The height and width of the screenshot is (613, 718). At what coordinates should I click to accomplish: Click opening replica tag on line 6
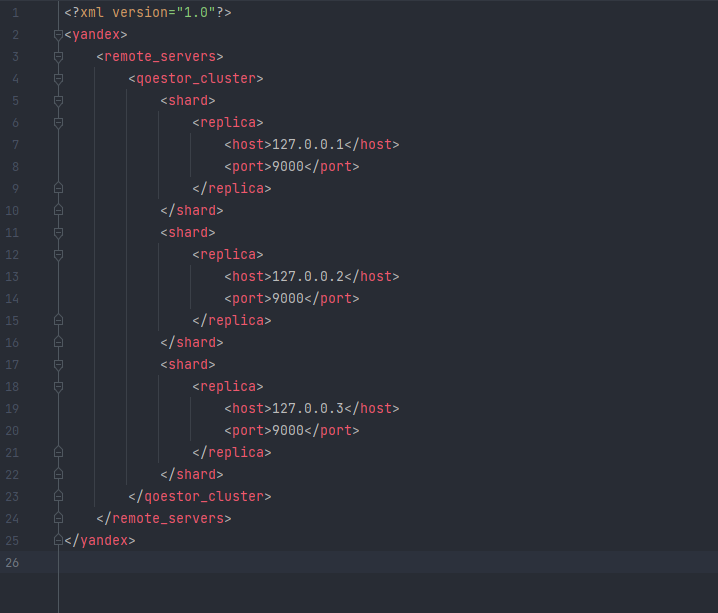pyautogui.click(x=228, y=123)
